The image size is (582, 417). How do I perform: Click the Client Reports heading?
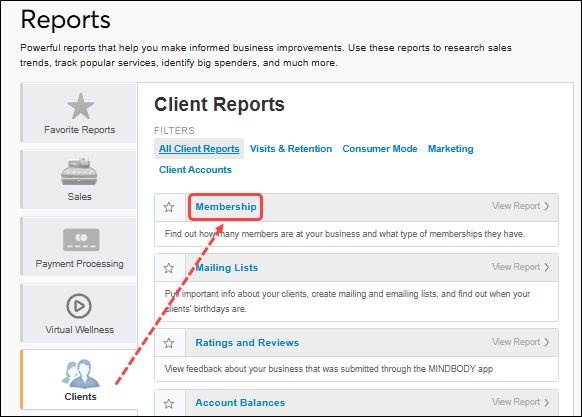219,104
